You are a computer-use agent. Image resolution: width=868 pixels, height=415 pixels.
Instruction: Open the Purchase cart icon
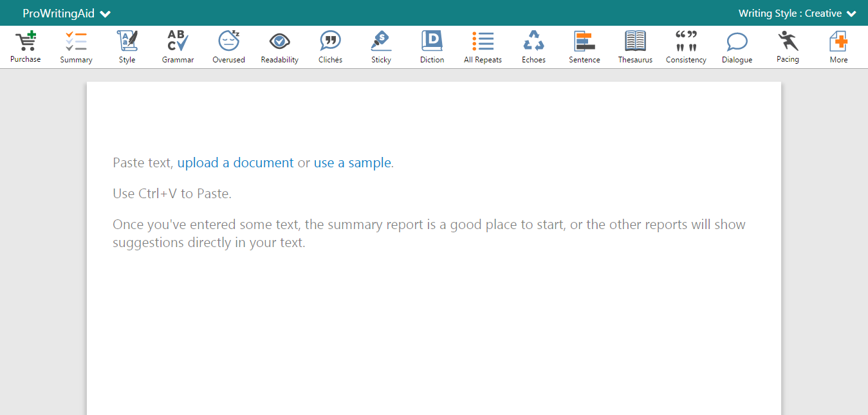[x=26, y=47]
